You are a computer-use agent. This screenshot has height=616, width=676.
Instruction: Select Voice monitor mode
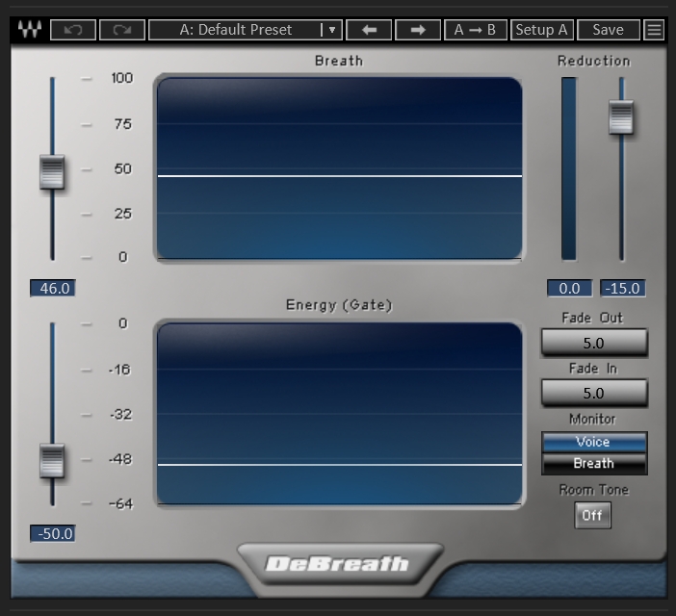coord(594,442)
